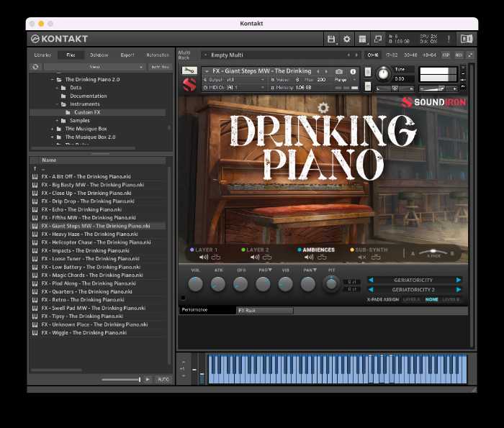
Task: Click the preview volume slider
Action: click(x=121, y=380)
